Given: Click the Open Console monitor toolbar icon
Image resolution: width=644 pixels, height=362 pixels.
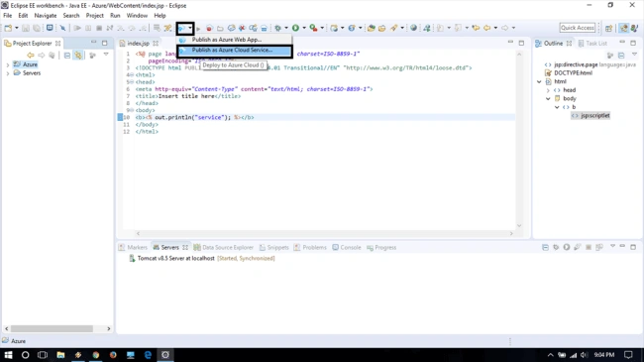Looking at the screenshot, I should click(x=50, y=28).
